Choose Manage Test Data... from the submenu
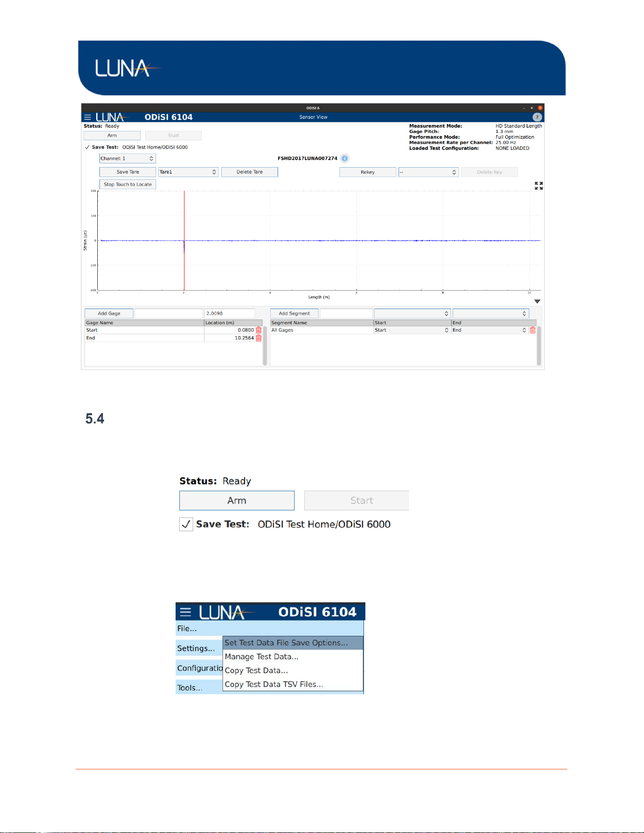 pos(293,656)
